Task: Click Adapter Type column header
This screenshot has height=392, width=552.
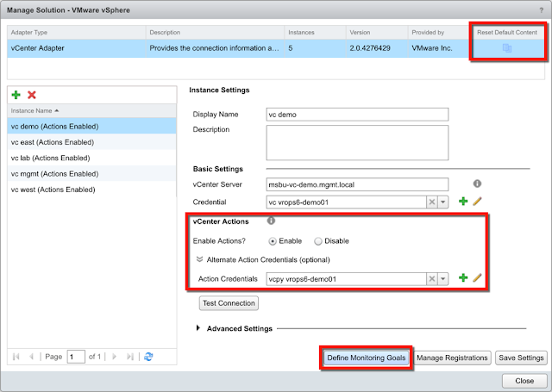Action: point(77,33)
